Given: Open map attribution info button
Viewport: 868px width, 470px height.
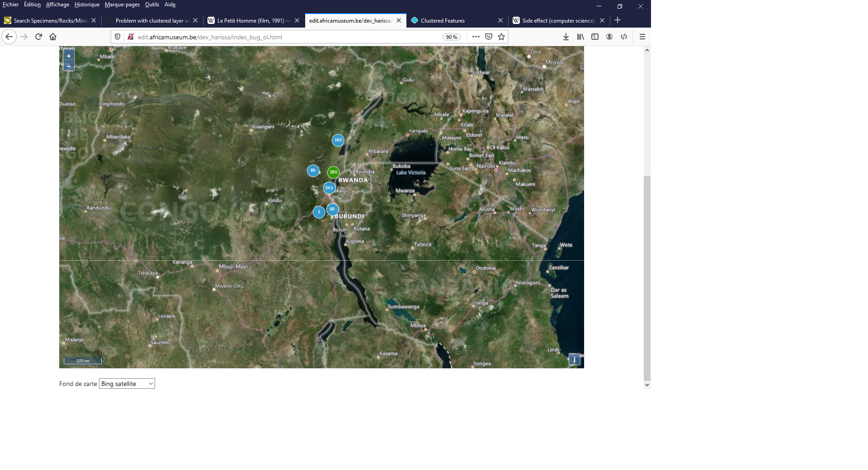Looking at the screenshot, I should pyautogui.click(x=574, y=359).
